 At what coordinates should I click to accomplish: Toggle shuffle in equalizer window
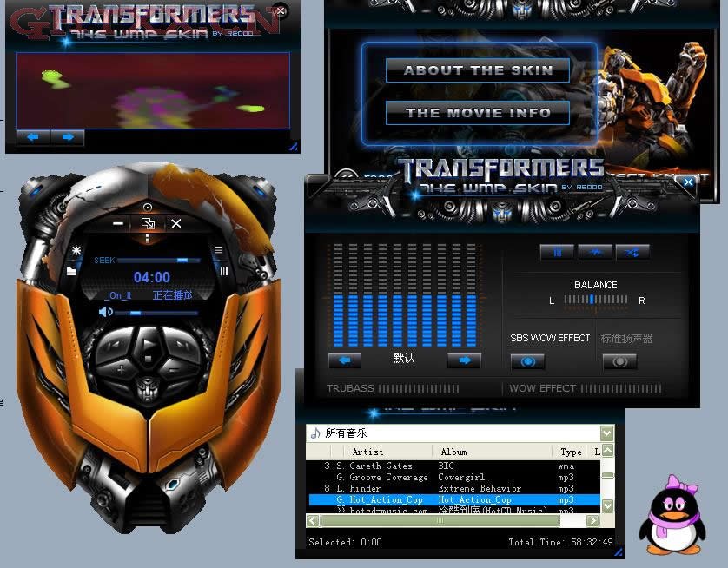632,253
